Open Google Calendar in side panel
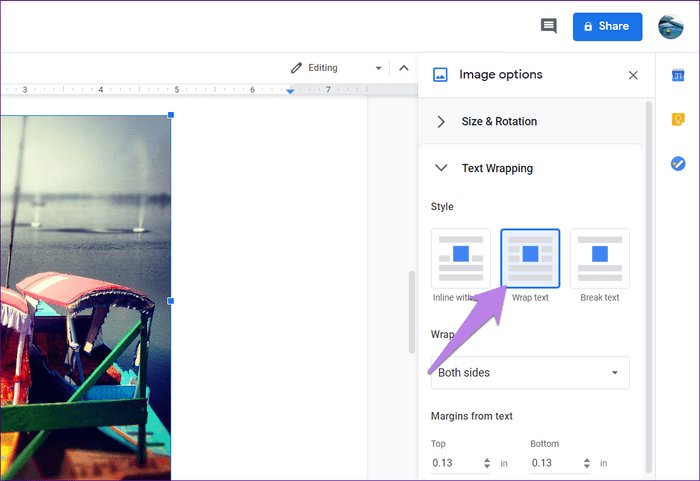The width and height of the screenshot is (700, 481). [x=678, y=75]
